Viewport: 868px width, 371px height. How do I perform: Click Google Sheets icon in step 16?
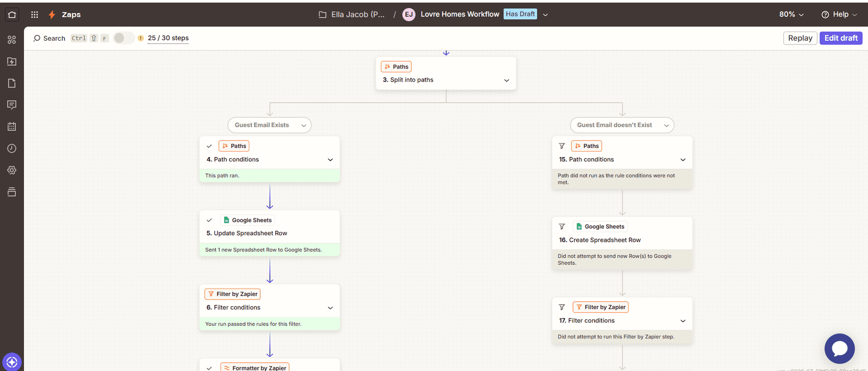(x=579, y=227)
